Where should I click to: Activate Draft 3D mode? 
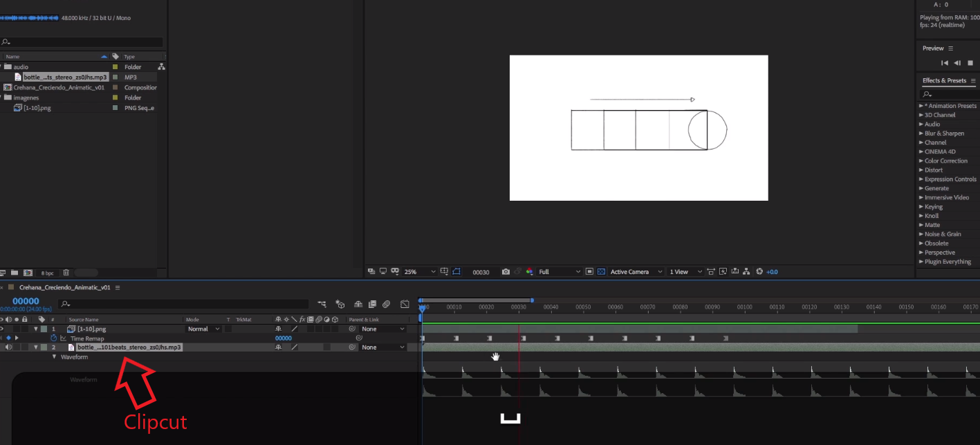pyautogui.click(x=340, y=304)
